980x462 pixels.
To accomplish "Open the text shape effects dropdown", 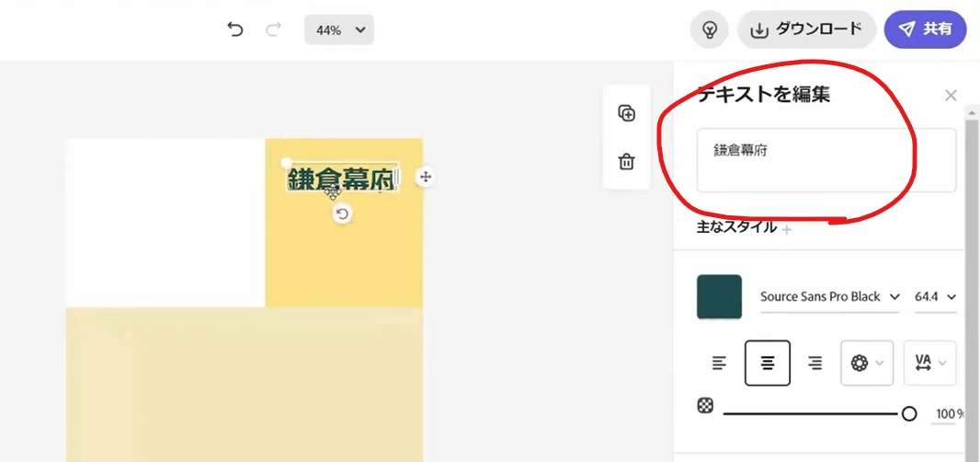I will 867,364.
